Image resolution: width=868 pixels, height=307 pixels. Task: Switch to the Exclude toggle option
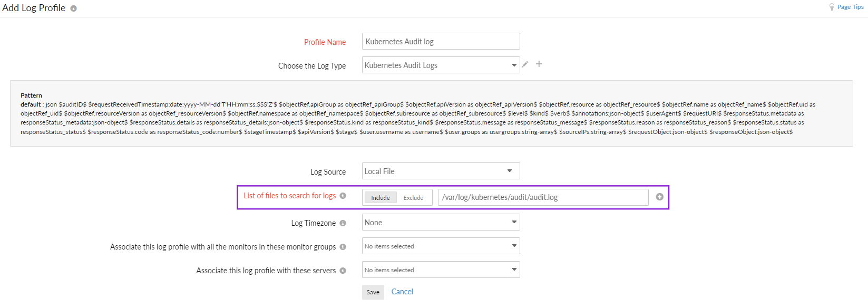[413, 198]
